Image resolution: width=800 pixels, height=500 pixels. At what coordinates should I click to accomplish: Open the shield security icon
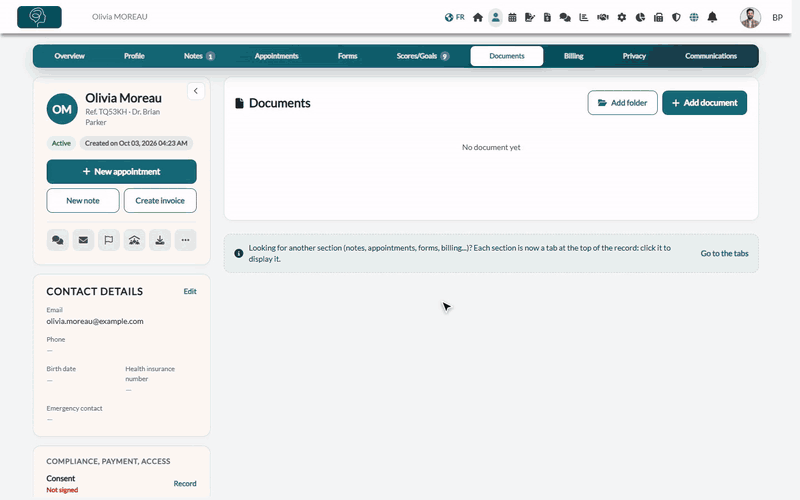click(x=676, y=17)
